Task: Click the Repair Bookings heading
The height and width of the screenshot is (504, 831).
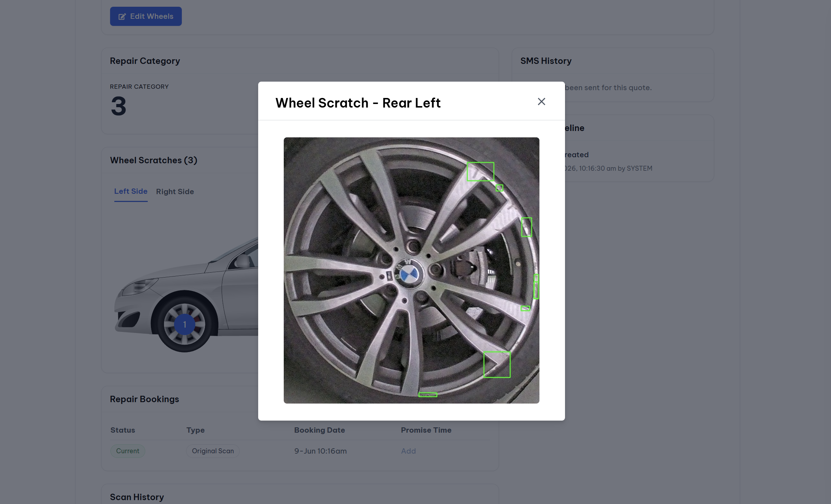Action: coord(145,399)
